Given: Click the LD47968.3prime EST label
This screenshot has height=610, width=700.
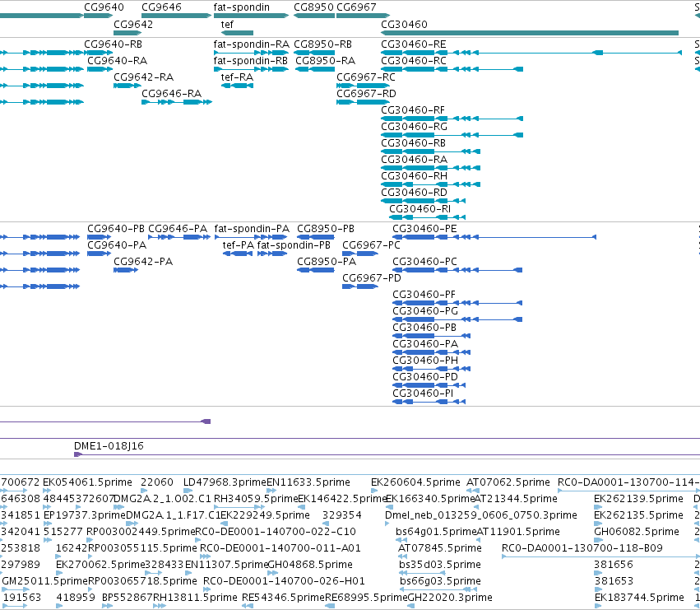Looking at the screenshot, I should click(x=225, y=482).
